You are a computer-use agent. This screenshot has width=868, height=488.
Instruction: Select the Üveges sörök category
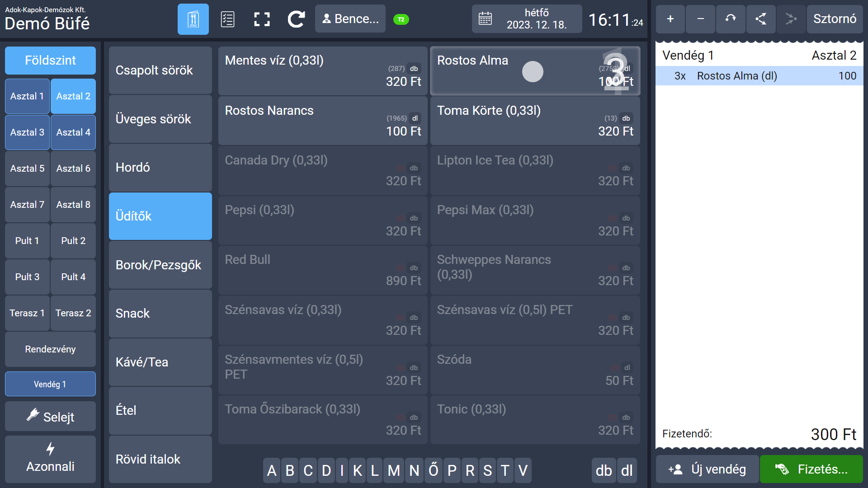pyautogui.click(x=160, y=119)
